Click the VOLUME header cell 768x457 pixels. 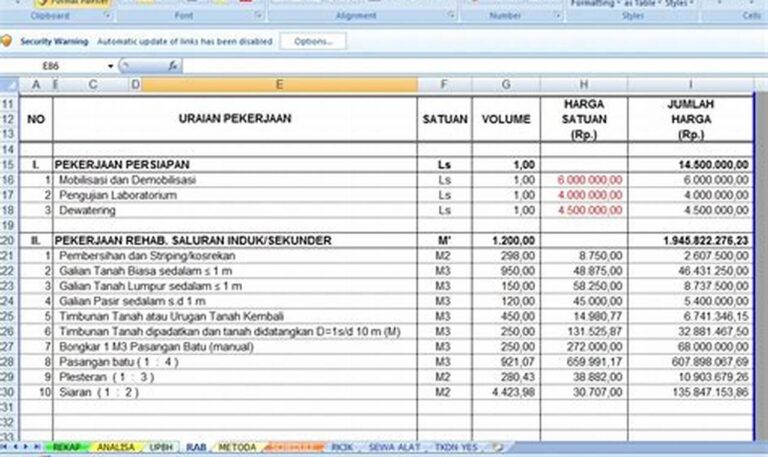506,119
